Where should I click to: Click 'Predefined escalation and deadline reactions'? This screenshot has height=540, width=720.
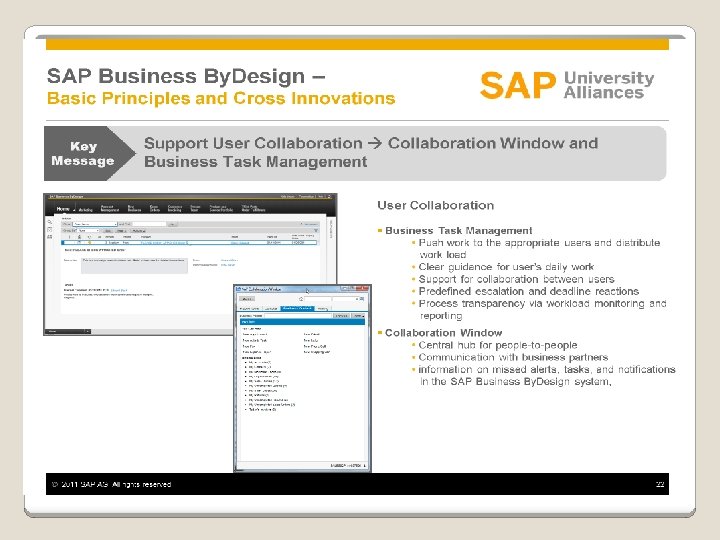[x=529, y=291]
